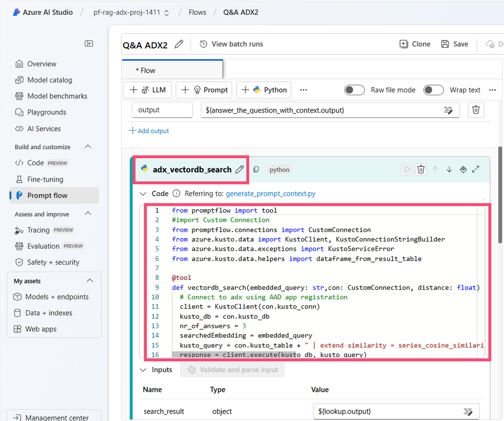The image size is (504, 421).
Task: Click Add output link
Action: 149,131
